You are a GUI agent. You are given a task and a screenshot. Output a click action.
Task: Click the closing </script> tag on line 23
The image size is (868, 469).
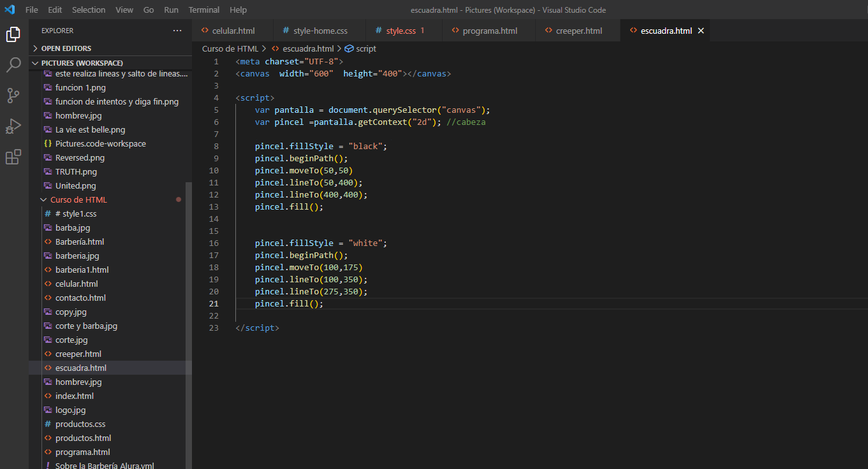point(257,328)
